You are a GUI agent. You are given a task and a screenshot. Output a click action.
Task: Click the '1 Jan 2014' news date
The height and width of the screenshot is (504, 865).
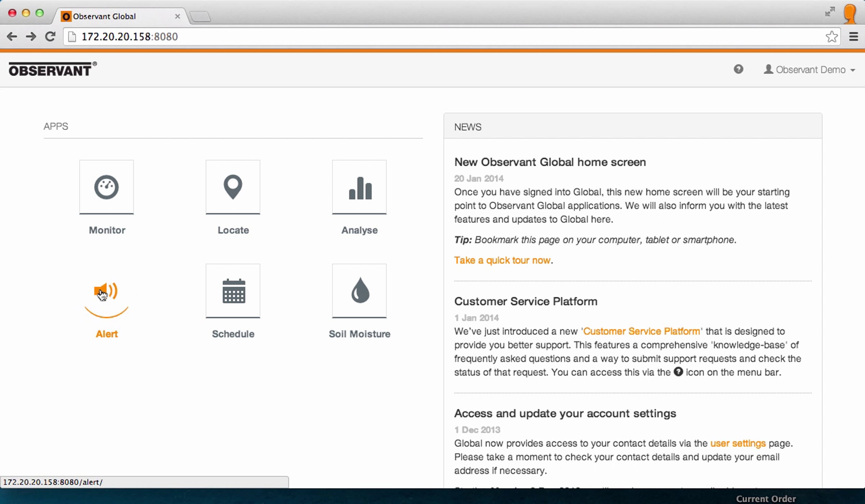point(476,318)
